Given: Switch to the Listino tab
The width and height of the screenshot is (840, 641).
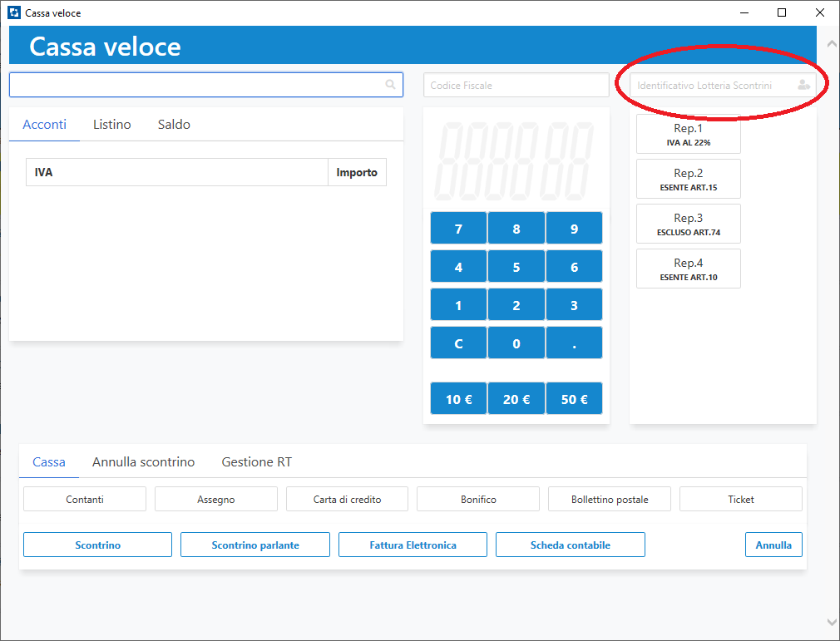Looking at the screenshot, I should pos(111,125).
